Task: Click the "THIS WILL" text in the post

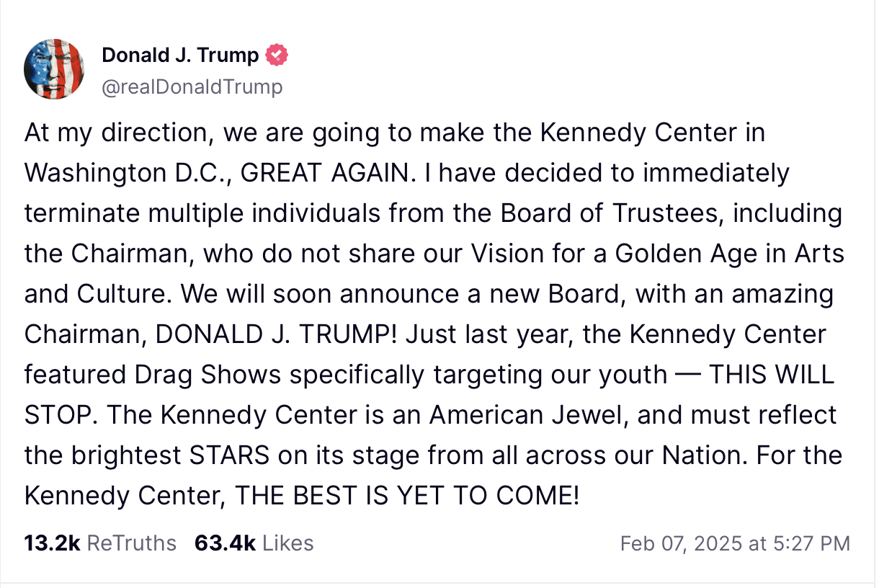Action: (x=771, y=375)
